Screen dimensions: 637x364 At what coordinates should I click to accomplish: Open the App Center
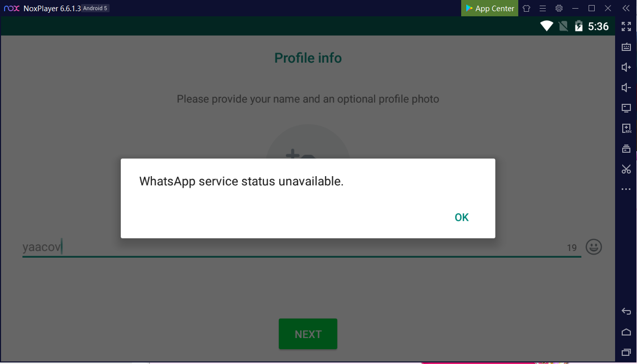(x=490, y=8)
